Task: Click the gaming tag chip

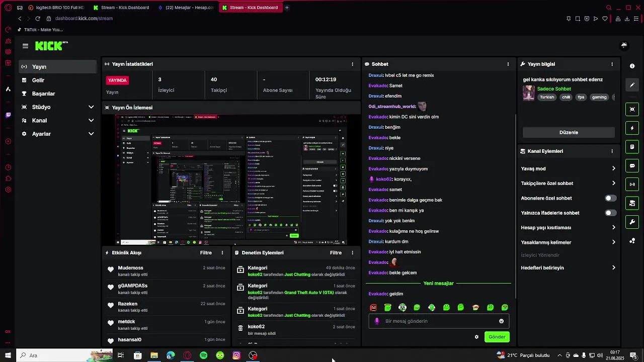Action: click(599, 98)
